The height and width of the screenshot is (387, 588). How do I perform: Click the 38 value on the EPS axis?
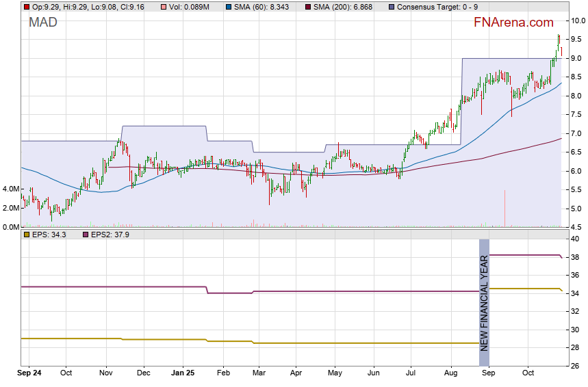click(x=576, y=257)
